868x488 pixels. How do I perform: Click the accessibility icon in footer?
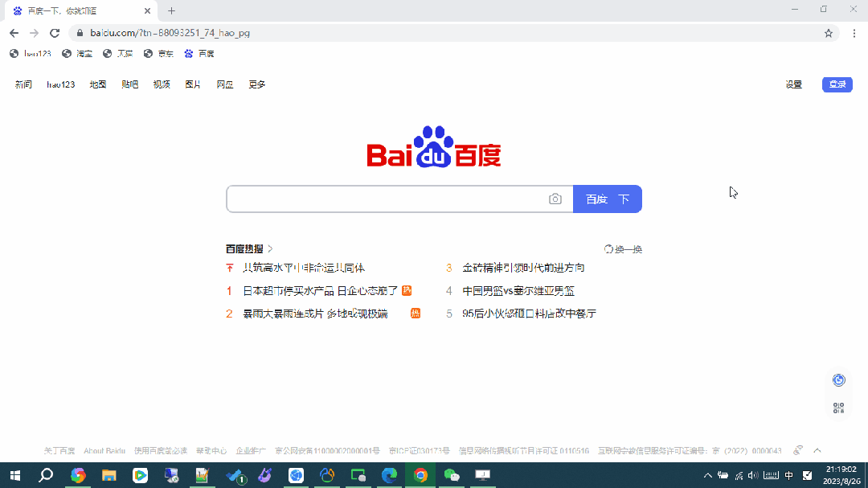pos(798,450)
